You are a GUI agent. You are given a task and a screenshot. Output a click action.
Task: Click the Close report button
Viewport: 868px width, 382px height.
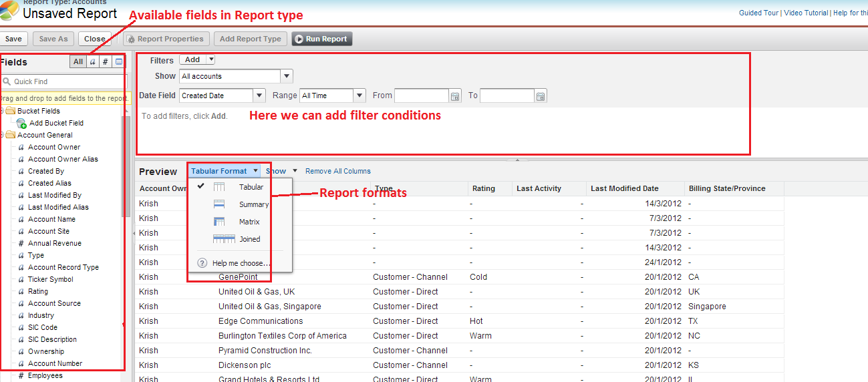pyautogui.click(x=94, y=39)
